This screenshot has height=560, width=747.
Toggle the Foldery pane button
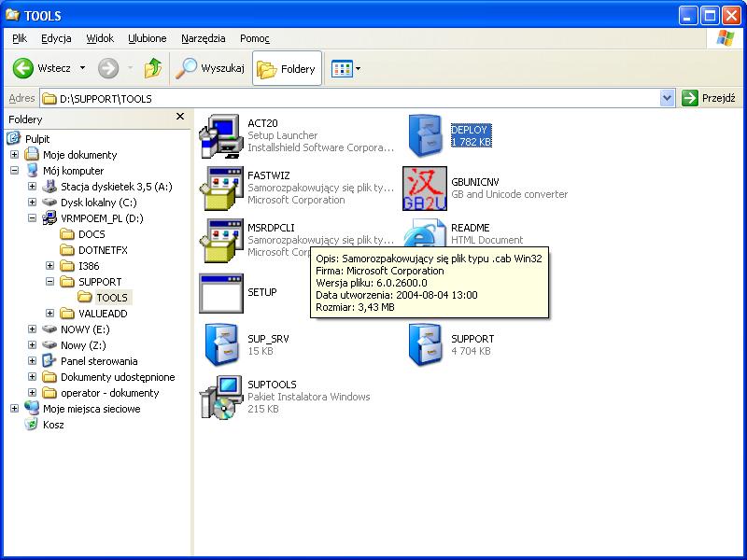pos(287,69)
